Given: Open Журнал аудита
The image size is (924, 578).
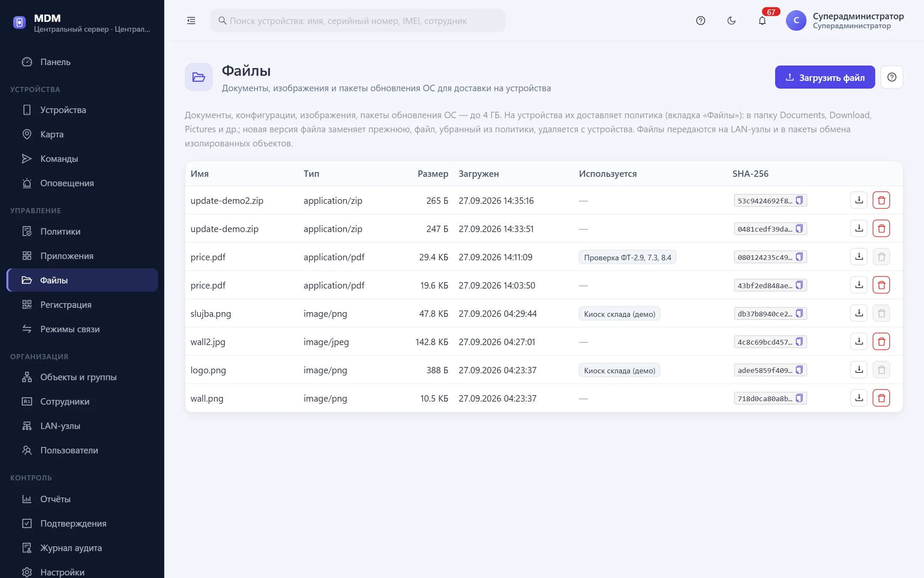Looking at the screenshot, I should pos(82,548).
